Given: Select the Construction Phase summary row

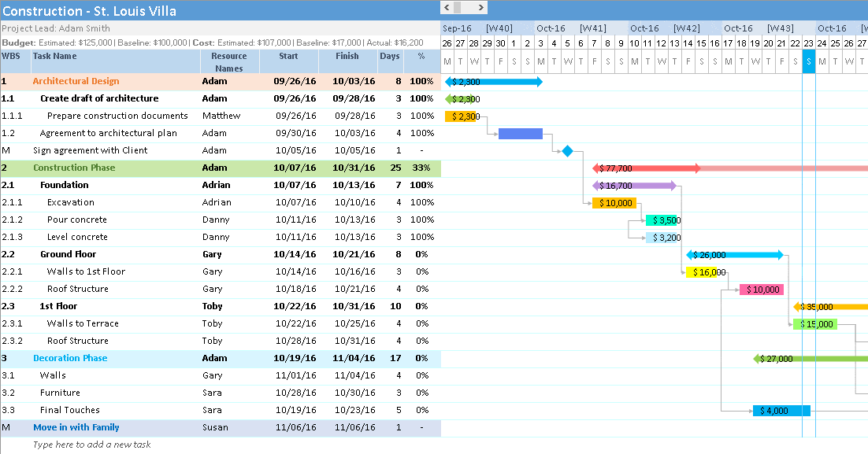Looking at the screenshot, I should pos(73,168).
